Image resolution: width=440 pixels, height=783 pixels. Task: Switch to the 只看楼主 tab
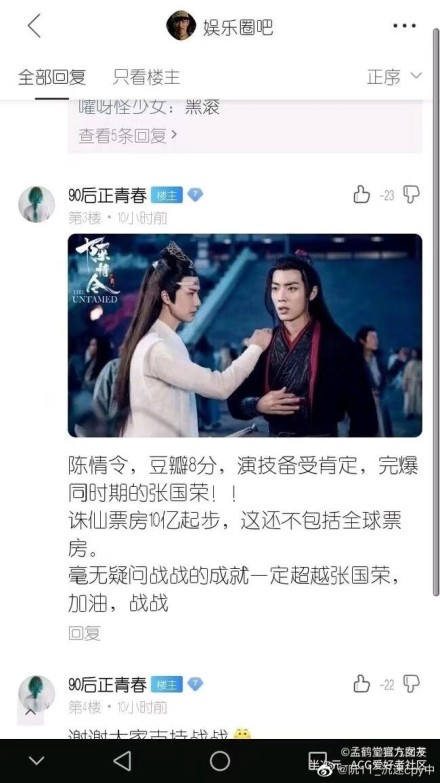click(x=146, y=77)
